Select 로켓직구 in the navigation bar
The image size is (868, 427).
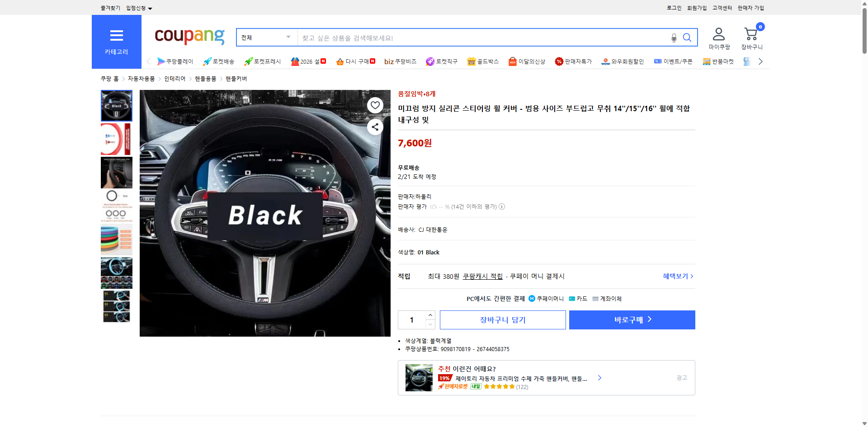coord(441,61)
